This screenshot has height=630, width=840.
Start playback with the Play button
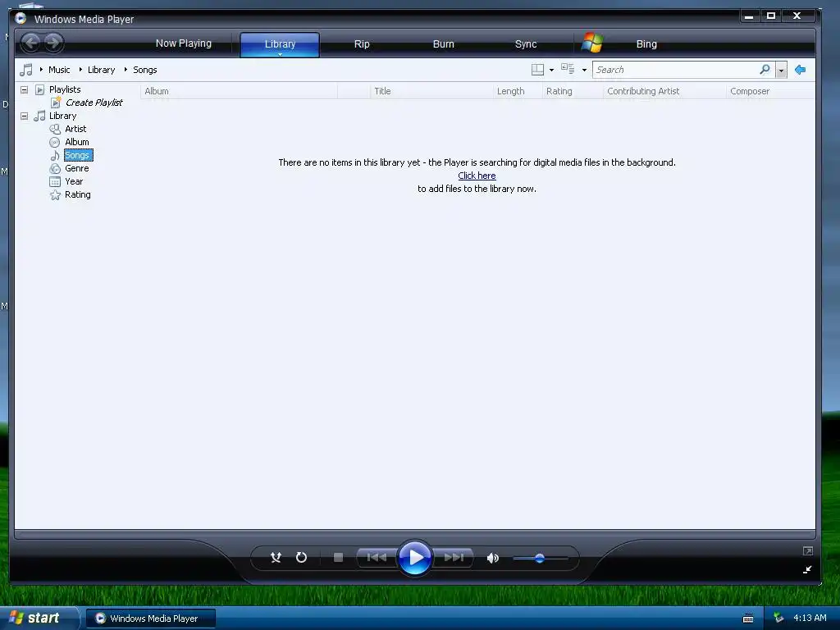(414, 558)
